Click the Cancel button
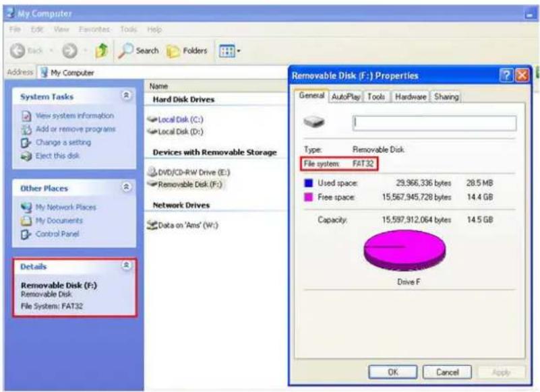Viewport: 540px width, 392px height. pyautogui.click(x=447, y=372)
